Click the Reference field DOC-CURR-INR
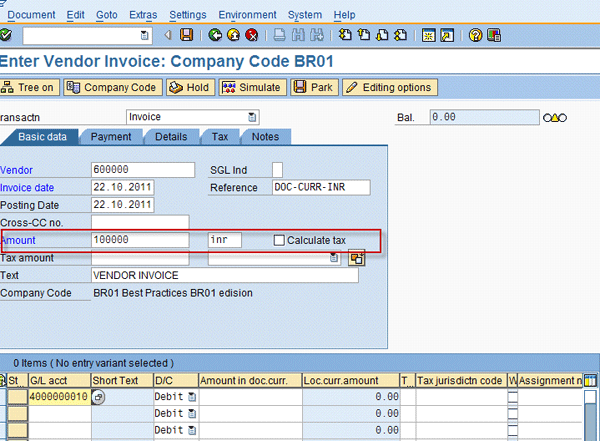Image resolution: width=600 pixels, height=441 pixels. [x=321, y=188]
